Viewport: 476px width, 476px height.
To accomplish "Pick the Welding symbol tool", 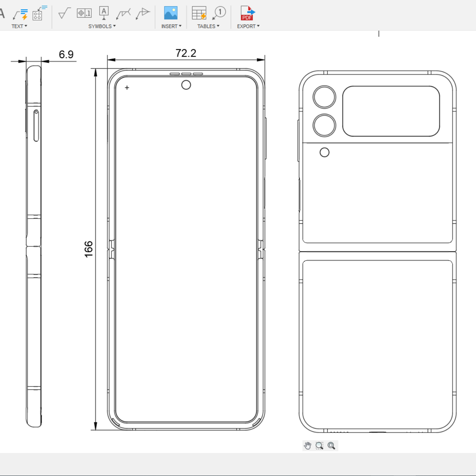I will [123, 14].
